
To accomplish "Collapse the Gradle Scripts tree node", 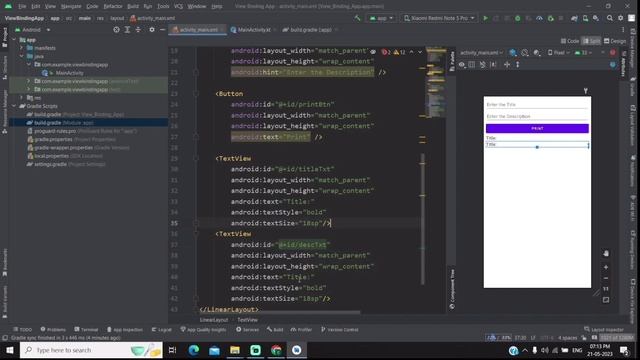I will pos(14,106).
